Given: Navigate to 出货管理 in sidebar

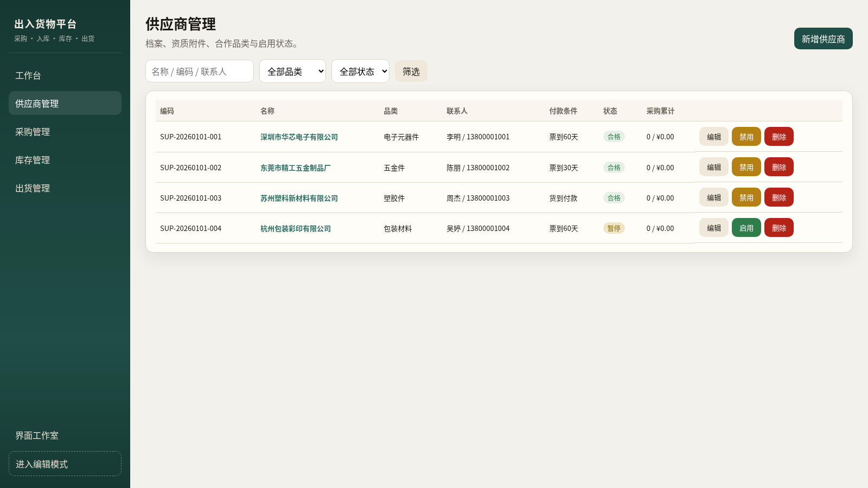Looking at the screenshot, I should [x=65, y=188].
